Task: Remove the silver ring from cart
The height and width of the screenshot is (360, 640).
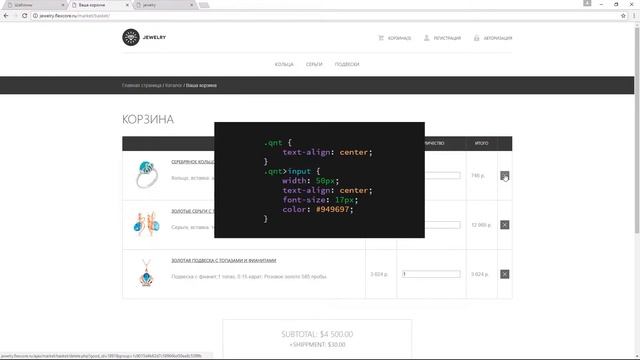Action: pos(504,176)
